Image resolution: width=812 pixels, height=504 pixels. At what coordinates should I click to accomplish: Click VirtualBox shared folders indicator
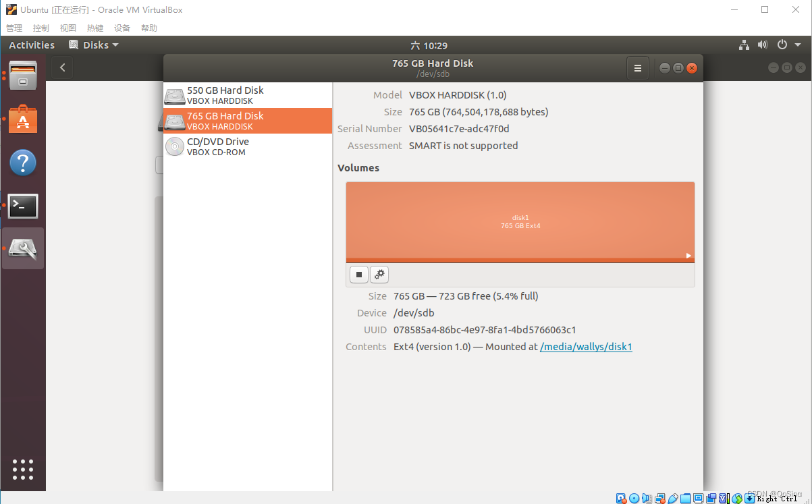click(x=685, y=498)
